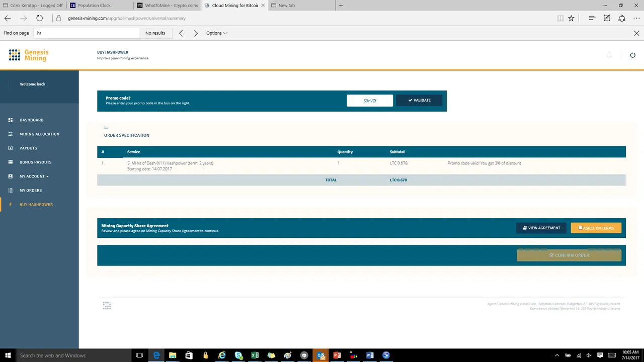Click the browser Back arrow
This screenshot has width=644, height=362.
[x=8, y=18]
